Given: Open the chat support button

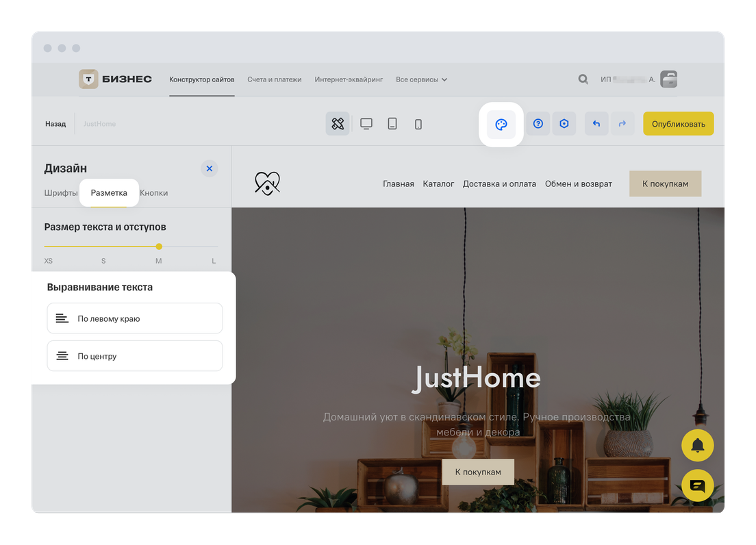Looking at the screenshot, I should point(697,485).
